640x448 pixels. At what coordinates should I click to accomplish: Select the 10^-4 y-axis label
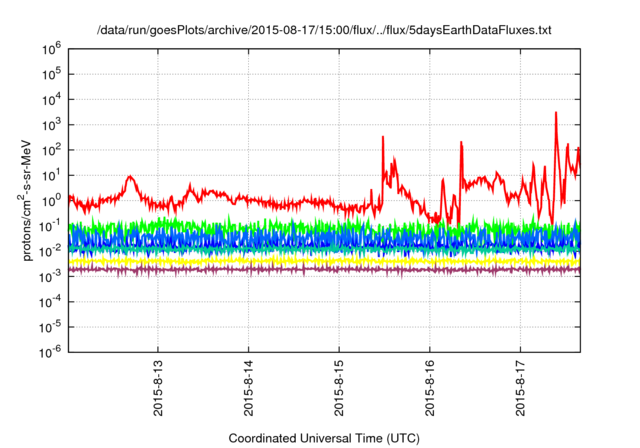click(x=50, y=302)
